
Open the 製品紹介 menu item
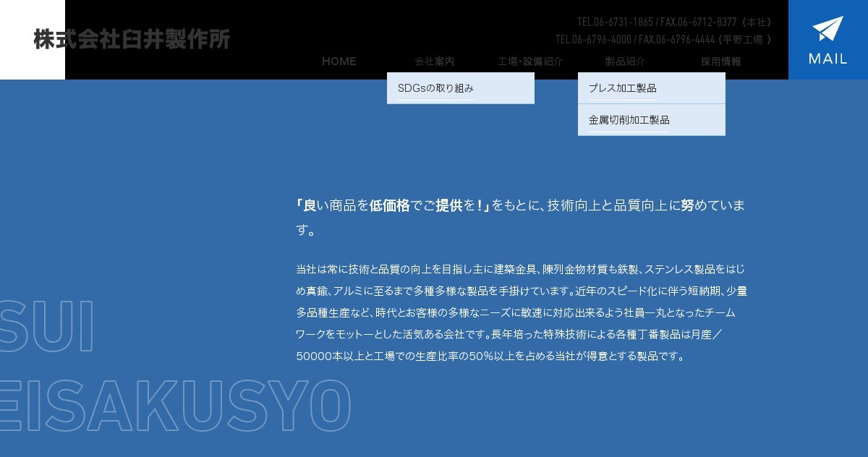click(x=625, y=61)
